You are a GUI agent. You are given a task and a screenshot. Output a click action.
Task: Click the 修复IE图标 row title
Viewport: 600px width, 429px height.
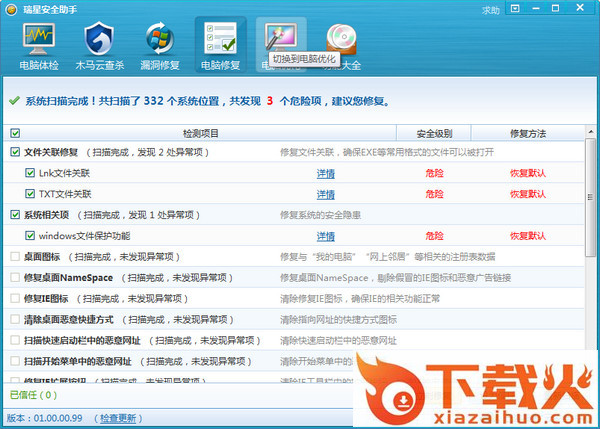click(x=46, y=299)
